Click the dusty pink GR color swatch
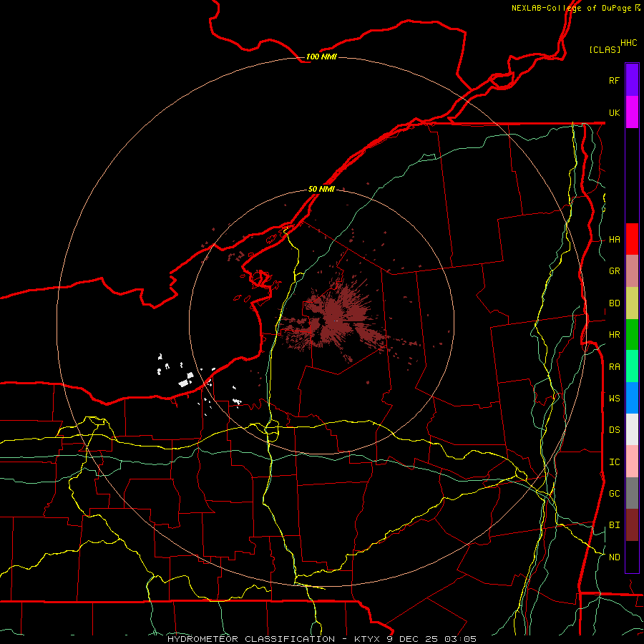Viewport: 644px width, 644px height. (x=632, y=271)
